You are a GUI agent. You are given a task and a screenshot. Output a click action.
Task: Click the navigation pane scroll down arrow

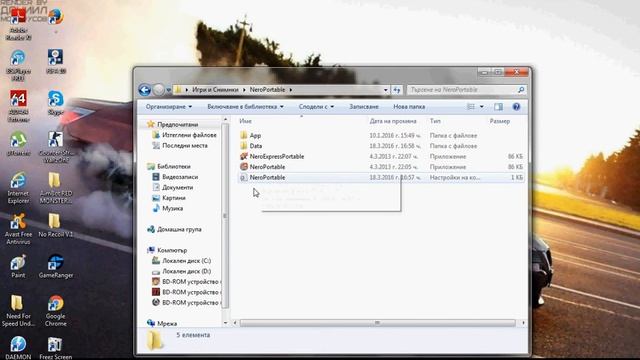click(225, 323)
